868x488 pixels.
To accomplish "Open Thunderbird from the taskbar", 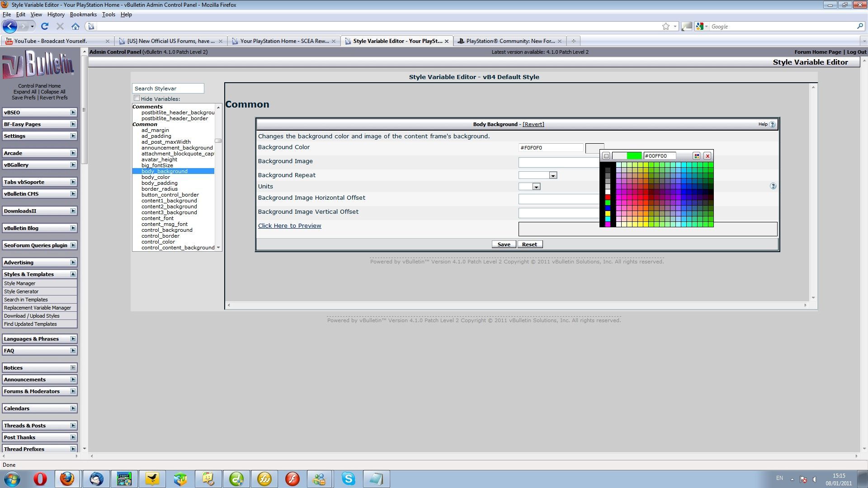I will click(96, 479).
